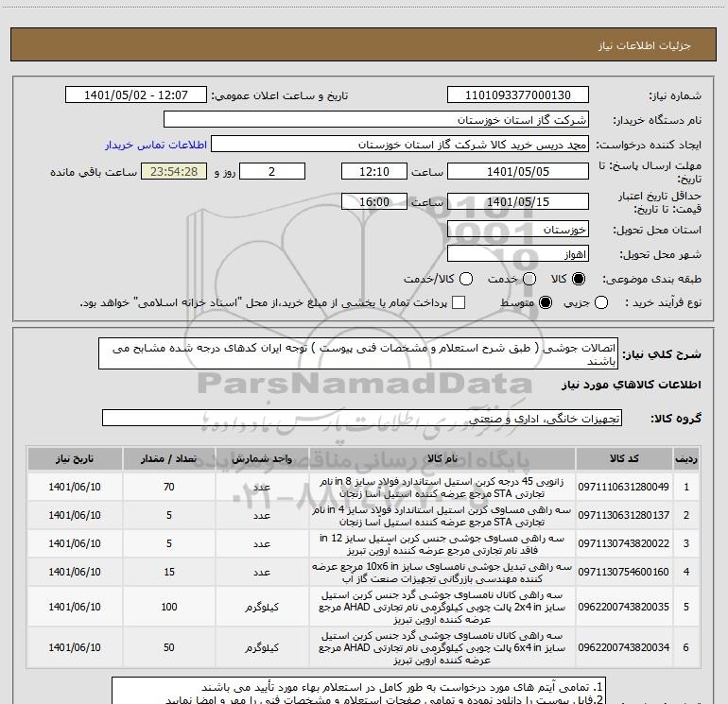Click the نام کالا column header

coord(442,459)
